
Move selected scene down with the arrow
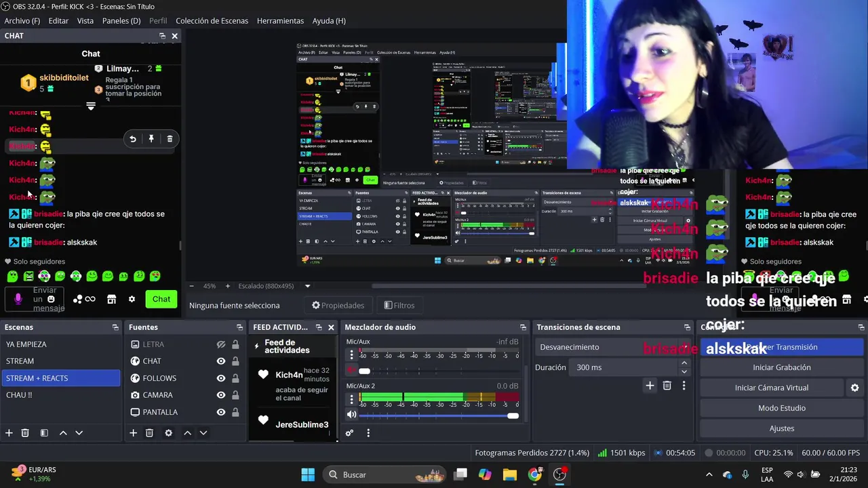point(79,433)
